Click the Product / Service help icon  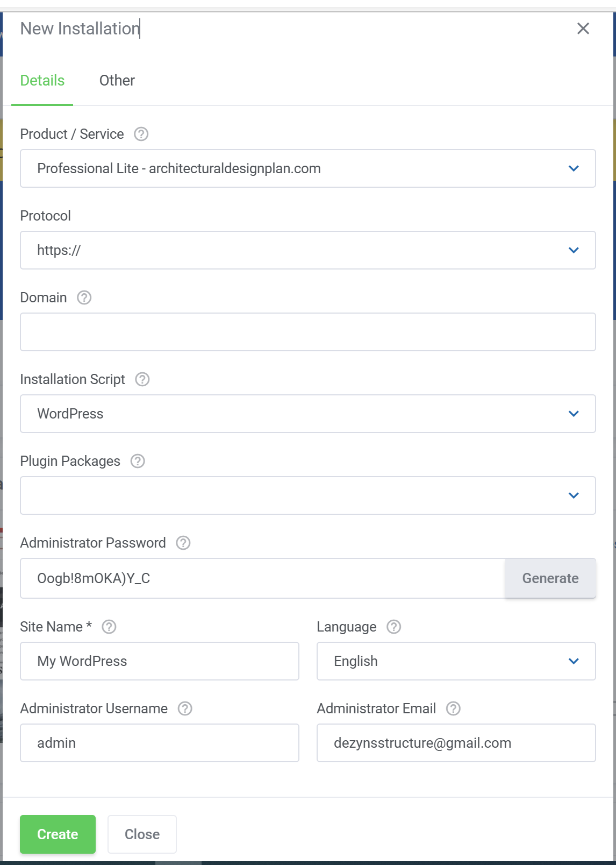(x=141, y=134)
